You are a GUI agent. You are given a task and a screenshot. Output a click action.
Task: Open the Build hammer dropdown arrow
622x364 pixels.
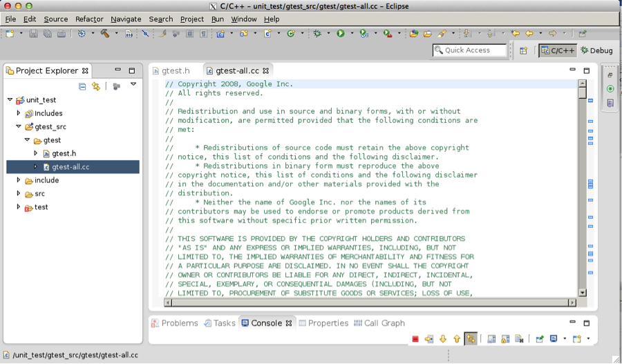[116, 33]
